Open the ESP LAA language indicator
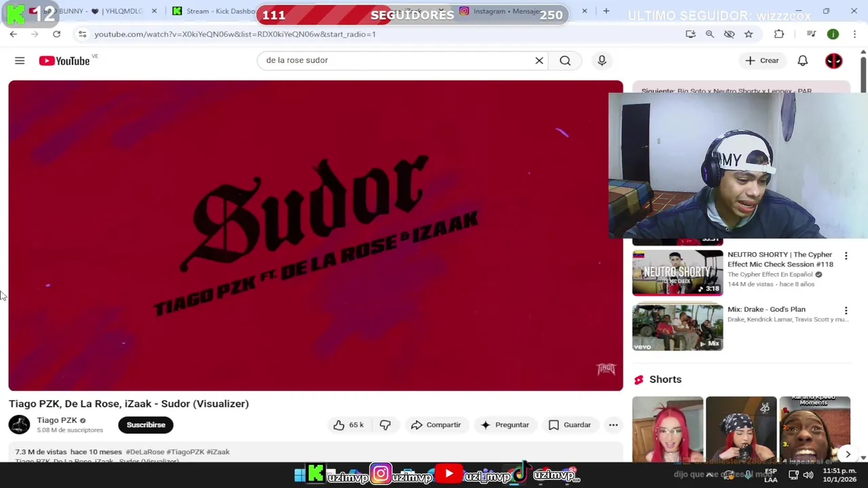868x488 pixels. pyautogui.click(x=771, y=475)
